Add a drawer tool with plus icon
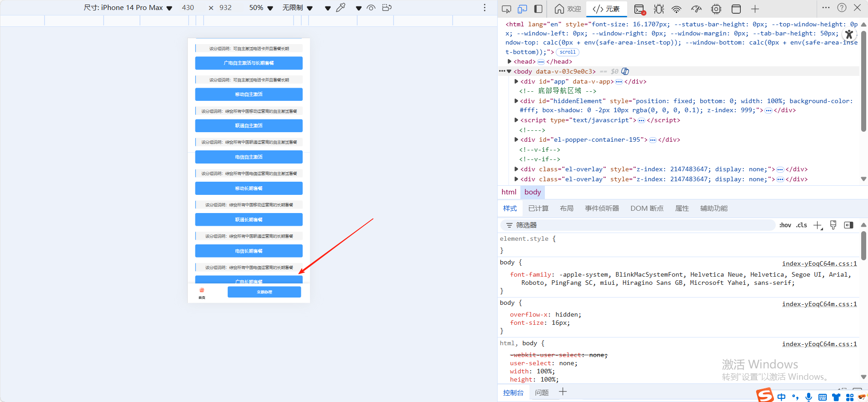The height and width of the screenshot is (402, 868). pyautogui.click(x=563, y=392)
